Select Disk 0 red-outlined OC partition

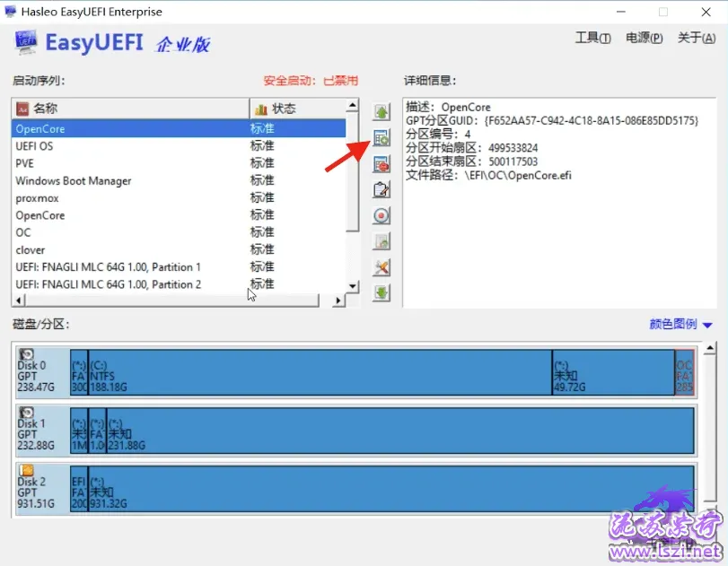pyautogui.click(x=684, y=372)
